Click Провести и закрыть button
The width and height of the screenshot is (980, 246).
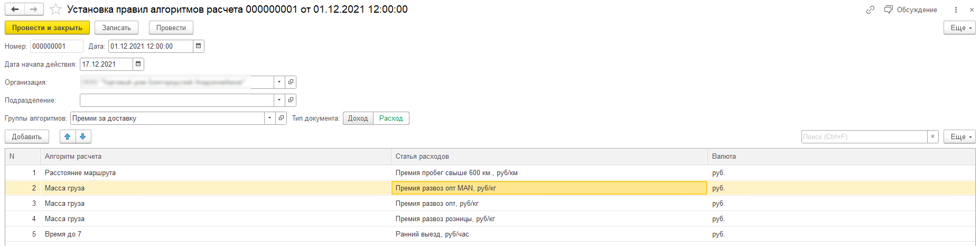47,28
